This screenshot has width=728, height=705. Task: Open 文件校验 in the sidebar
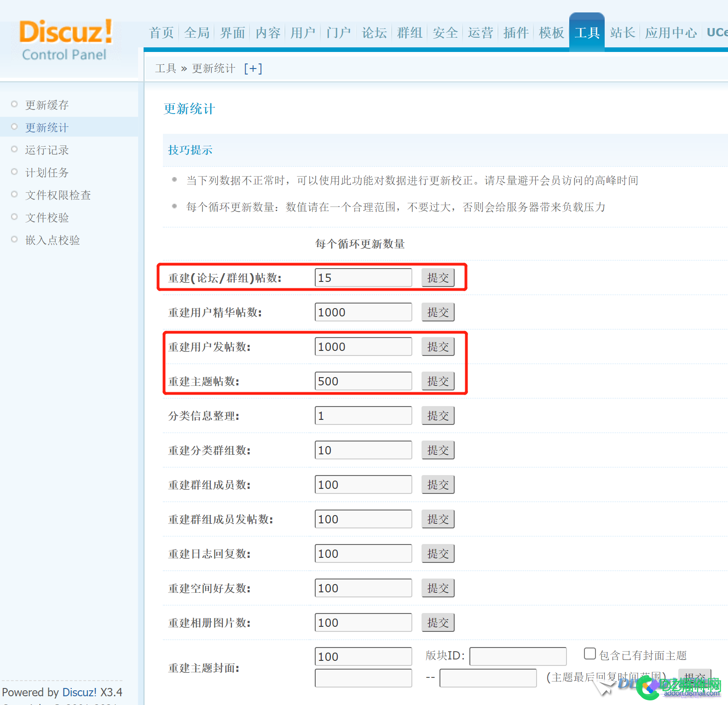pos(47,218)
